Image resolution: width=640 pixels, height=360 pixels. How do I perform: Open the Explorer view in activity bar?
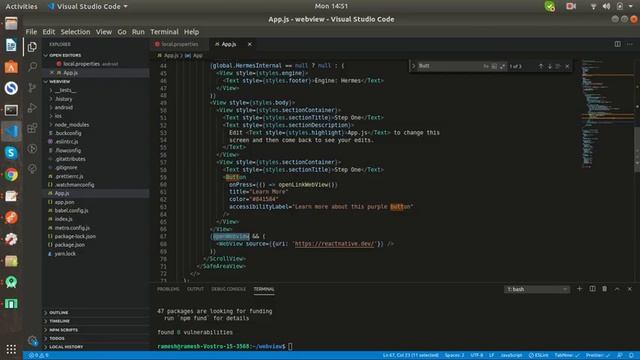coord(32,47)
